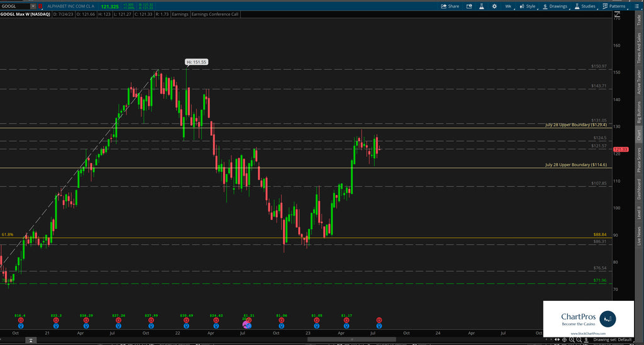Click the Earnings label in chart header
This screenshot has height=345, width=644.
pos(179,14)
